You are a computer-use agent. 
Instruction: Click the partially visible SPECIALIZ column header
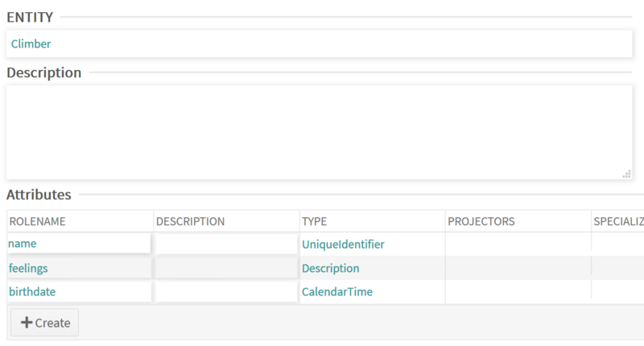pos(618,221)
